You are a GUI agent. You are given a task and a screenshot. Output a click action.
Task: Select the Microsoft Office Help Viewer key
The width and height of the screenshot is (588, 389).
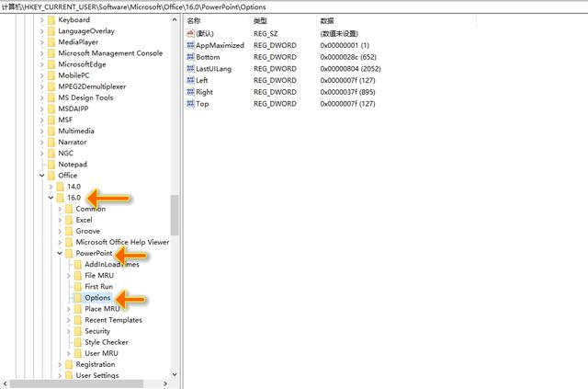(122, 242)
